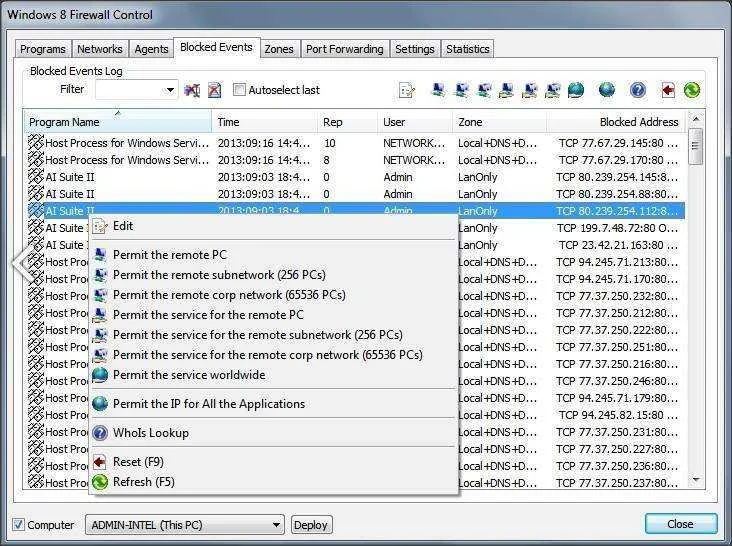Choose Refresh (F5) from the context menu

click(x=273, y=482)
